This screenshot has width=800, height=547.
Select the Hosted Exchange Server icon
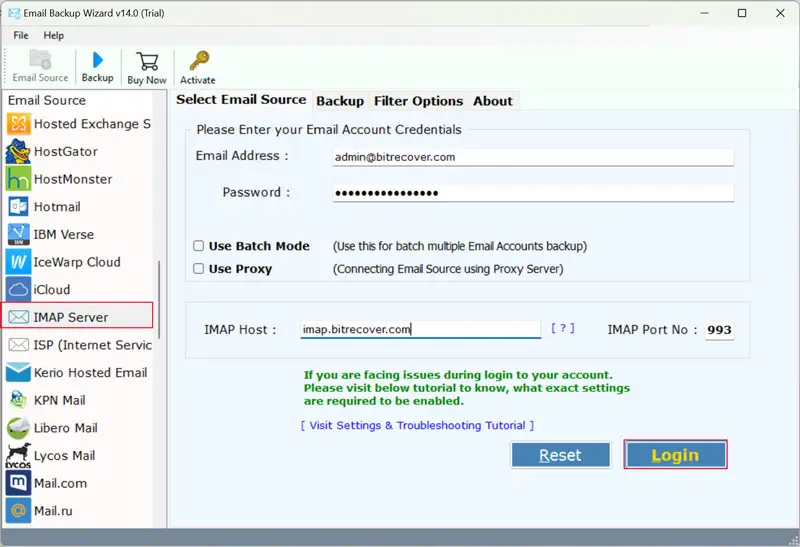(x=18, y=124)
